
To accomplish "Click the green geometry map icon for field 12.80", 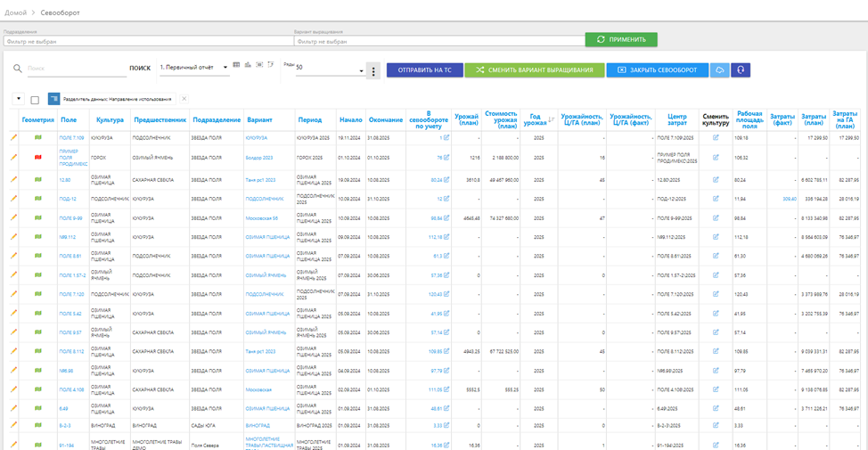I will (x=38, y=179).
